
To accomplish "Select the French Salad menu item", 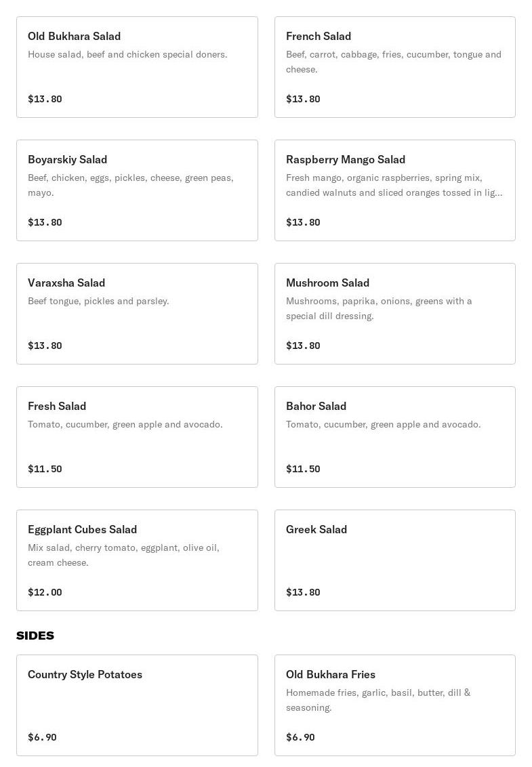I will (x=394, y=67).
